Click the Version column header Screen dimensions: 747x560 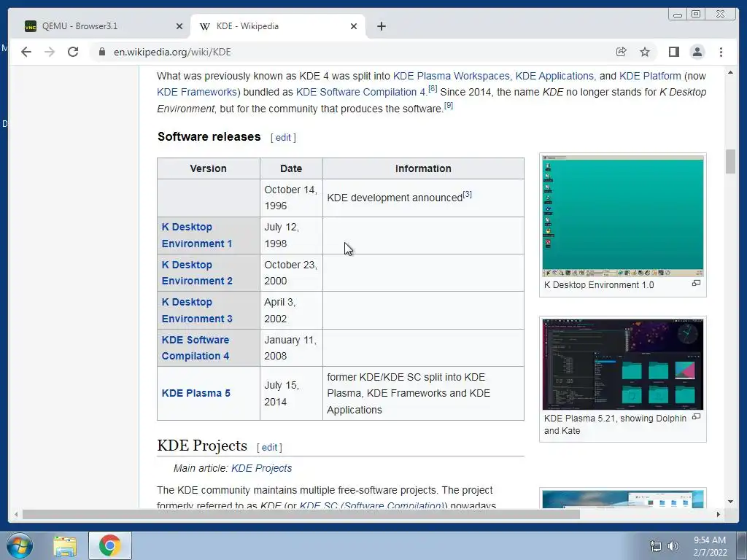pyautogui.click(x=208, y=168)
